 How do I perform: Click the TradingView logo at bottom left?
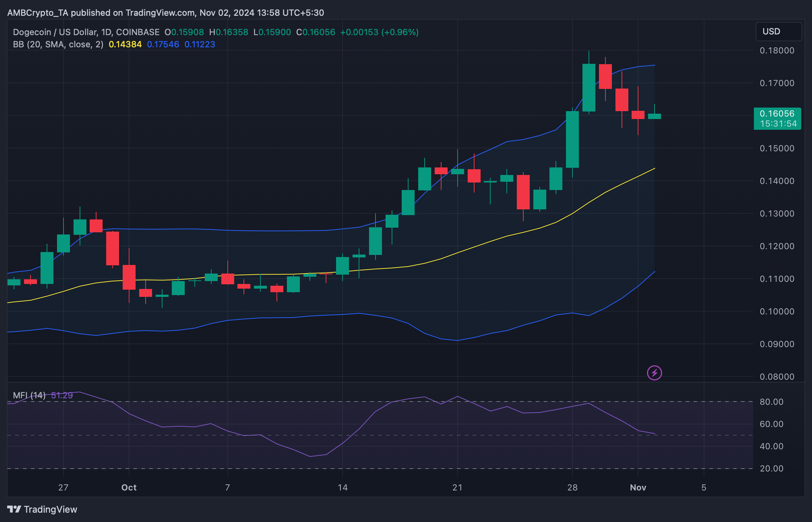coord(42,509)
